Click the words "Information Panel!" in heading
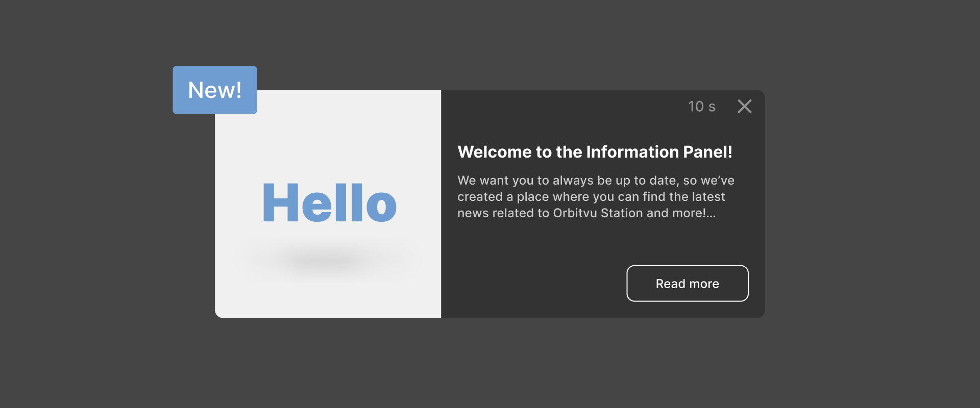 (x=658, y=152)
